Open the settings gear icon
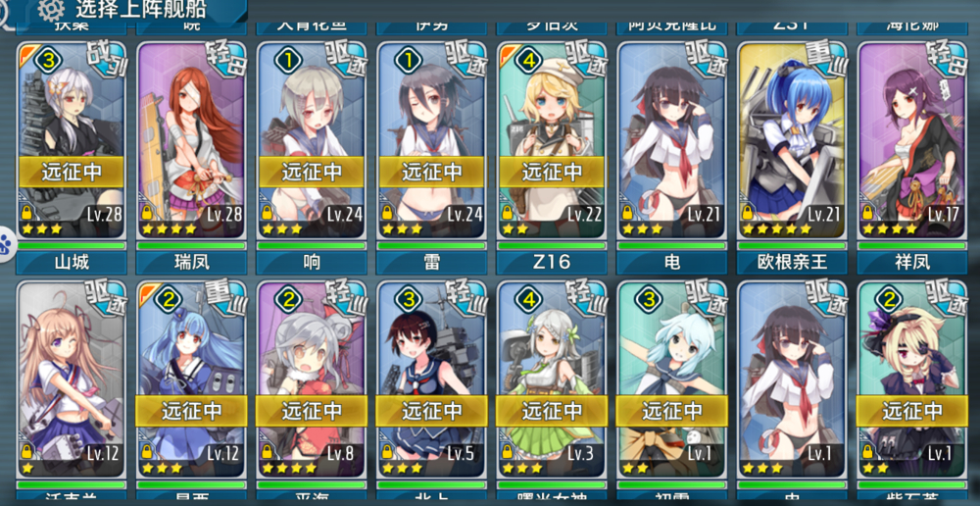This screenshot has width=980, height=506. coord(52,9)
